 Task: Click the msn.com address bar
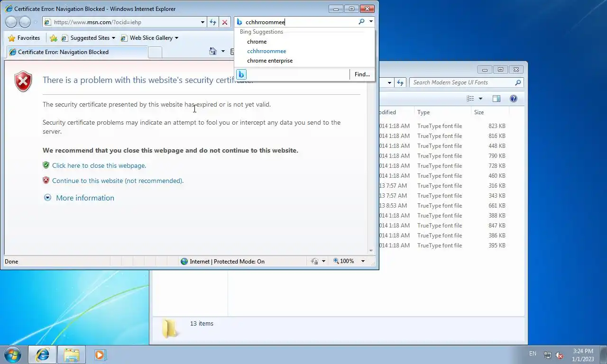pos(121,22)
